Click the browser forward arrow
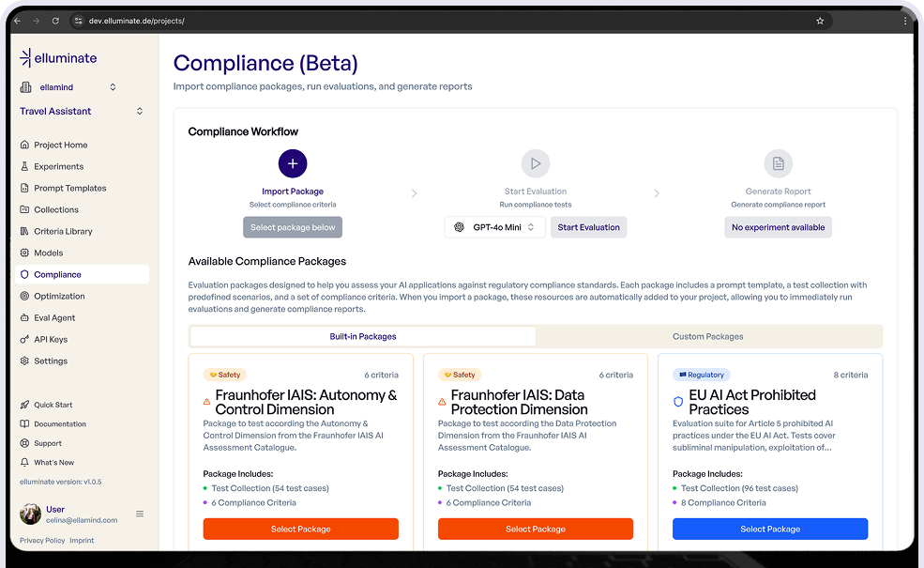Viewport: 924px width, 568px height. coord(37,21)
